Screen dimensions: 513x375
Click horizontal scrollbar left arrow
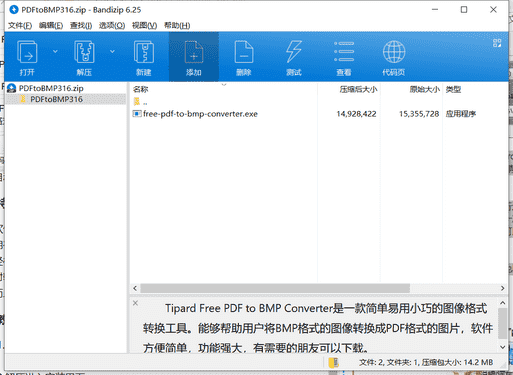pyautogui.click(x=135, y=288)
